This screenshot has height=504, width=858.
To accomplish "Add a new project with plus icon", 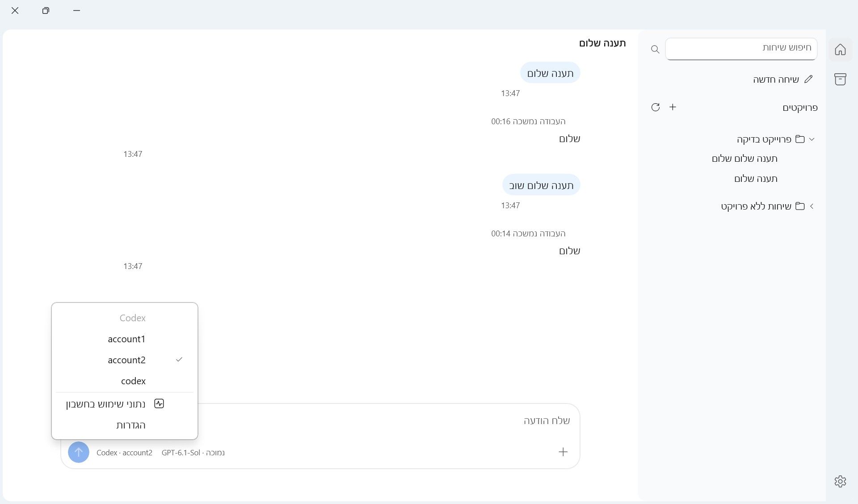I will point(673,107).
